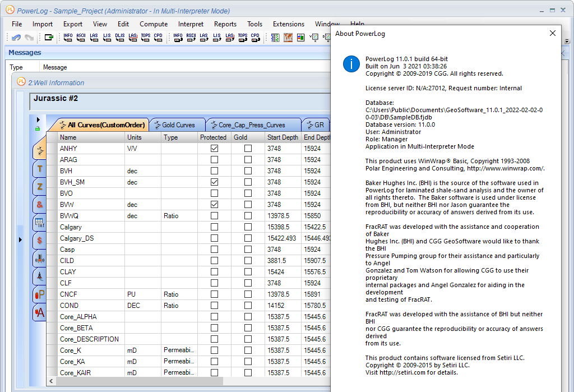The width and height of the screenshot is (574, 392).
Task: Sort by the Name column header
Action: (x=91, y=137)
